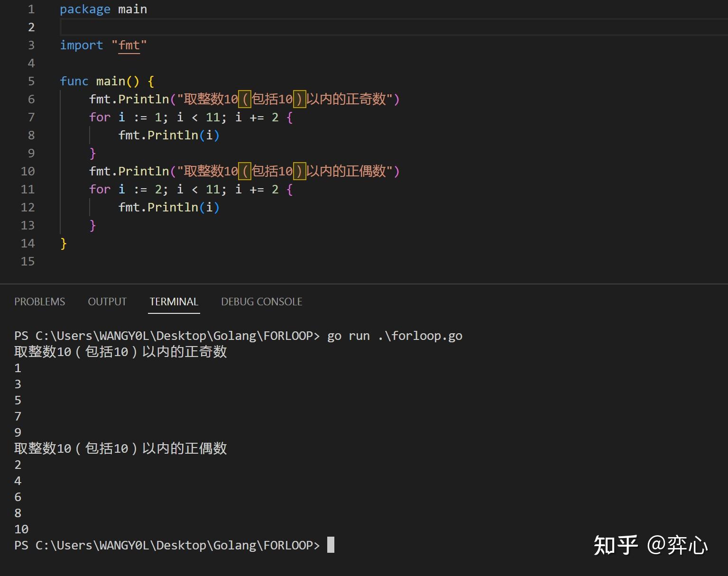
Task: Place cursor on package main statement
Action: [103, 9]
